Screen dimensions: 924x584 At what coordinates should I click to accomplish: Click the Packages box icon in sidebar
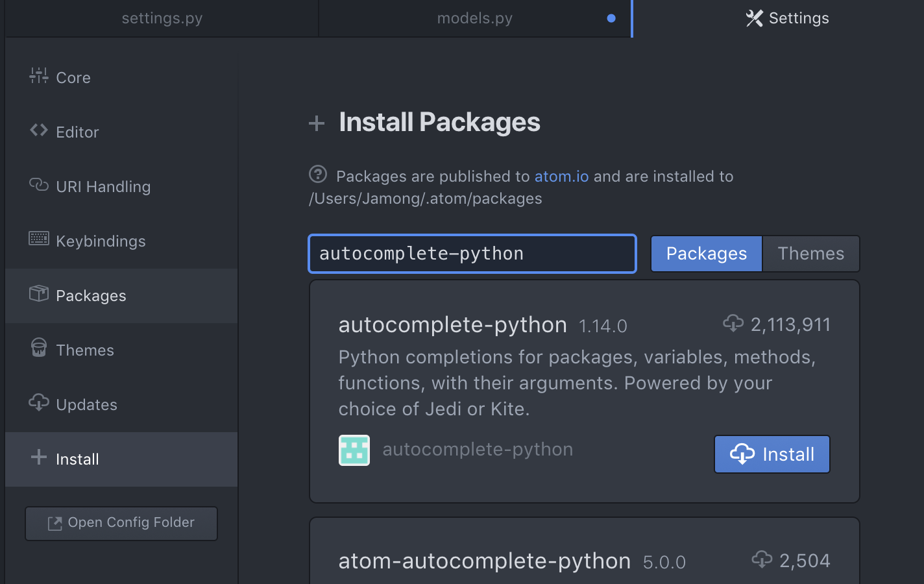tap(39, 294)
